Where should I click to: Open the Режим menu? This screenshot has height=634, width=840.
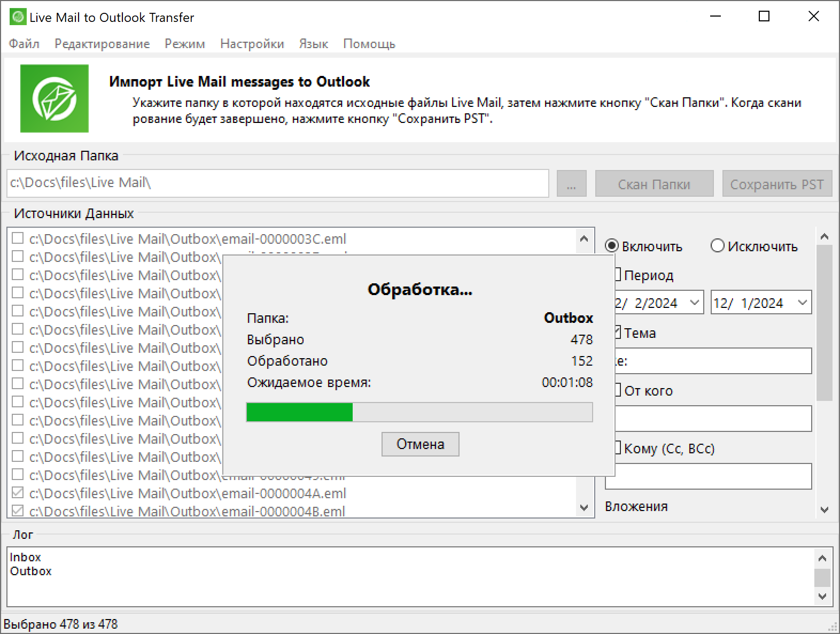185,44
